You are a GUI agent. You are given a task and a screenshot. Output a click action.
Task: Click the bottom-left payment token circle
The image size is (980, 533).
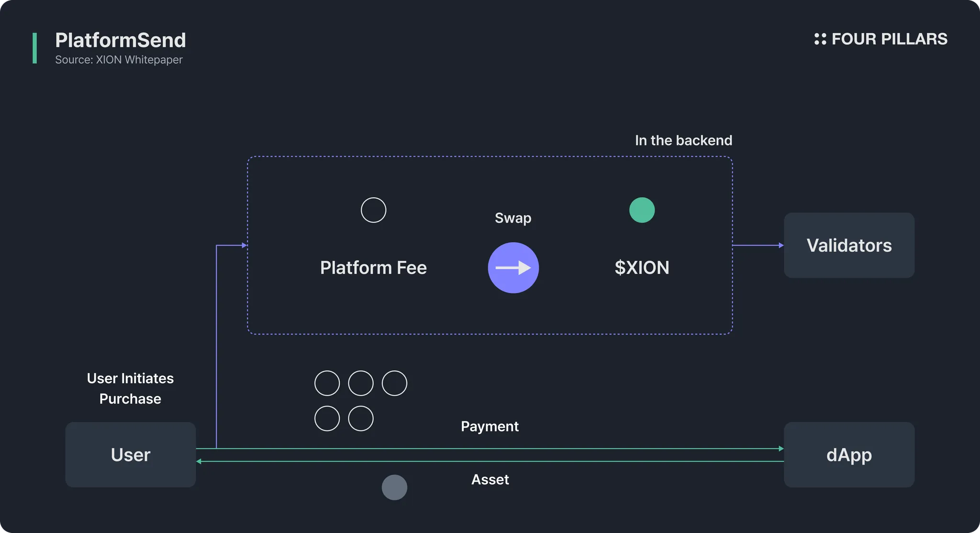327,419
